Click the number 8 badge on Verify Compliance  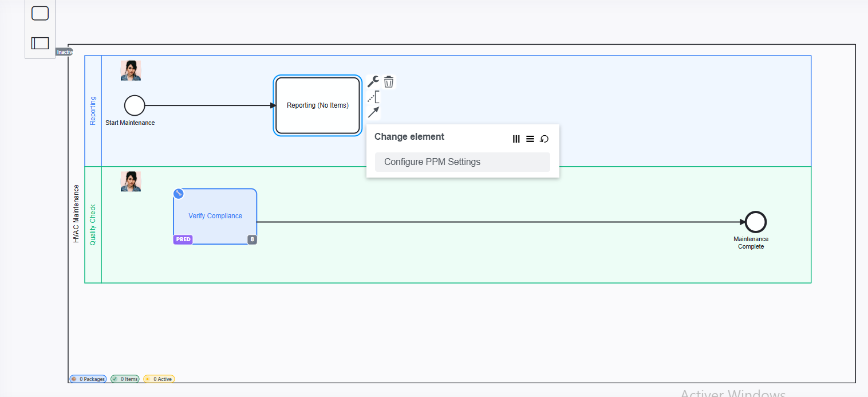(252, 239)
